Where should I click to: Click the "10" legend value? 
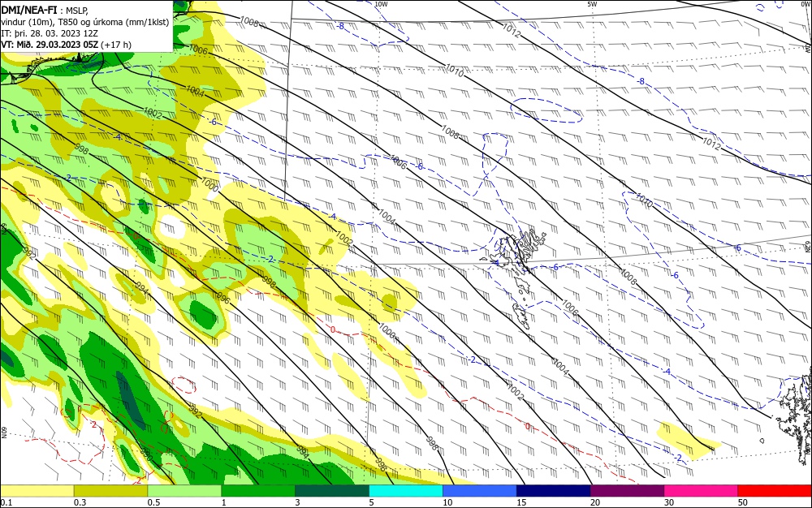(x=447, y=502)
